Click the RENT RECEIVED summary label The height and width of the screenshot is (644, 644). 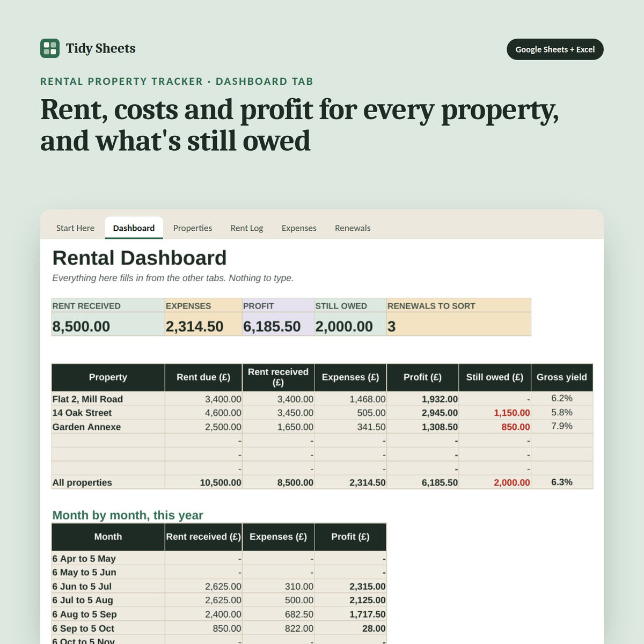[x=86, y=306]
